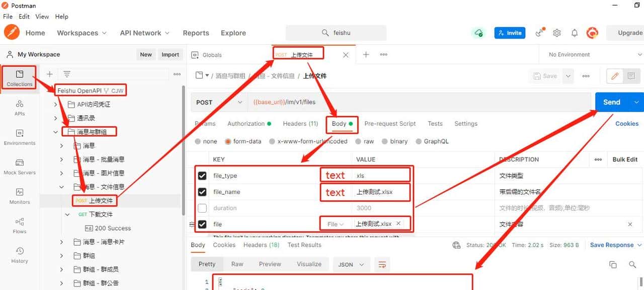Click the Import button
Image resolution: width=644 pixels, height=290 pixels.
tap(170, 55)
